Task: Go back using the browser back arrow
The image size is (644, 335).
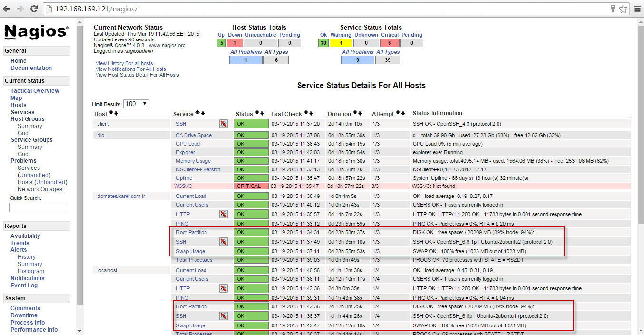Action: coord(7,9)
